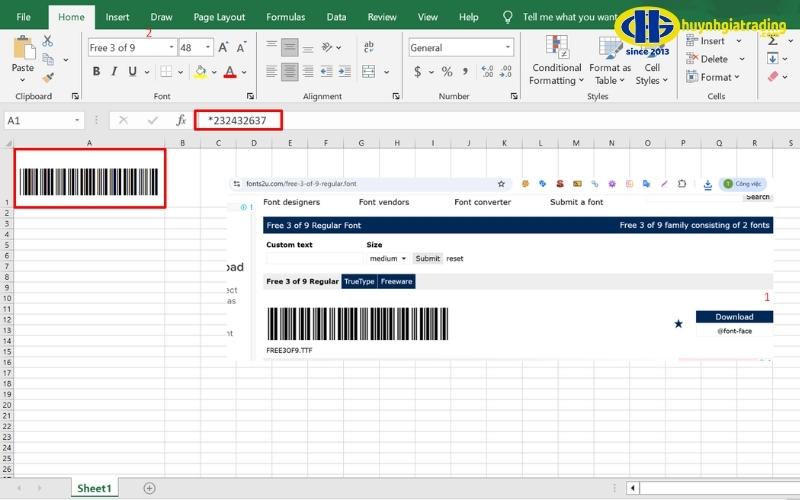The height and width of the screenshot is (500, 800).
Task: Decrease the cell indent
Action: pos(327,71)
